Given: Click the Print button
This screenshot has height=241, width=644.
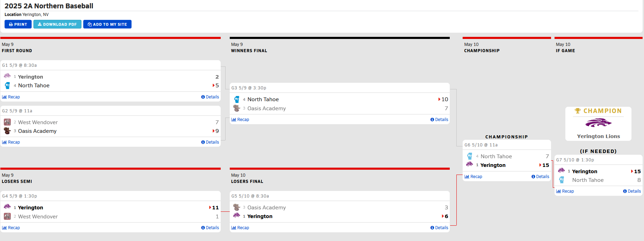Looking at the screenshot, I should [x=18, y=24].
